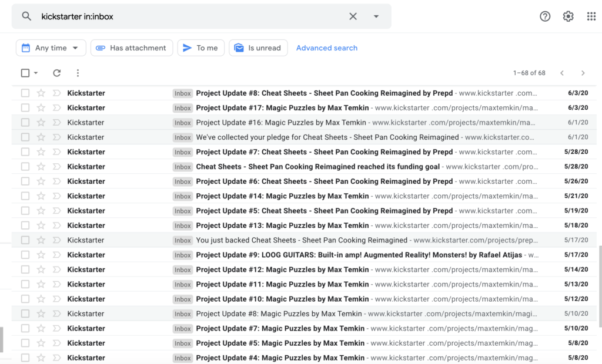Star We've collected your pledge email
This screenshot has height=364, width=602.
coord(41,137)
